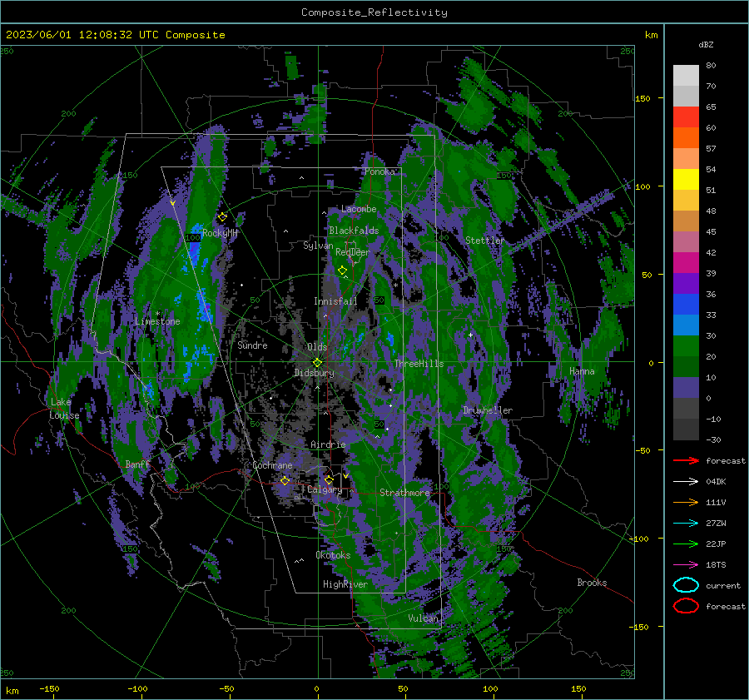Click the Banff map label
Screen dimensions: 749x700
point(137,464)
